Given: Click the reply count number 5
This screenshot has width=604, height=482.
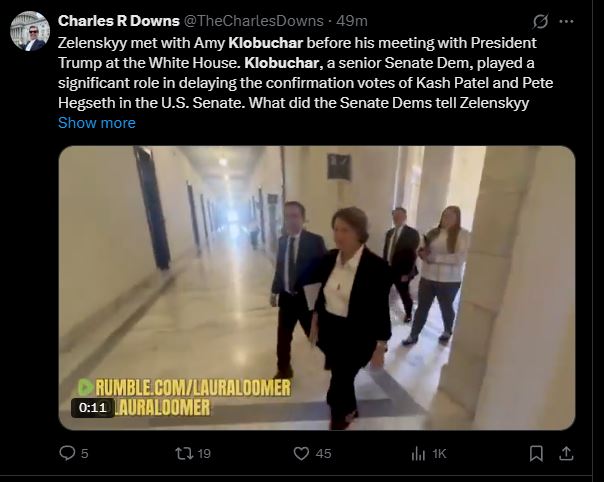Looking at the screenshot, I should tap(85, 454).
